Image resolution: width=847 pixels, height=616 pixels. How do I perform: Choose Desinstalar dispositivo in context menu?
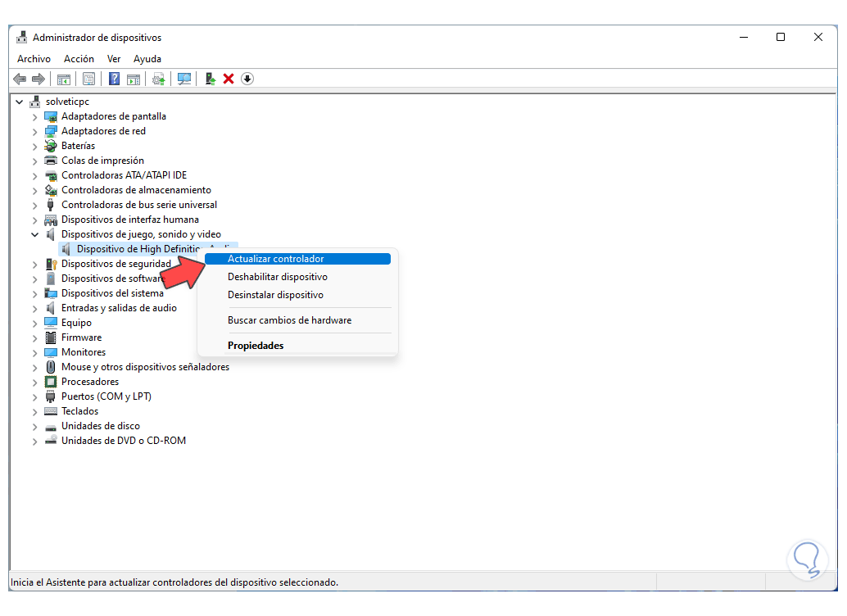pyautogui.click(x=297, y=295)
